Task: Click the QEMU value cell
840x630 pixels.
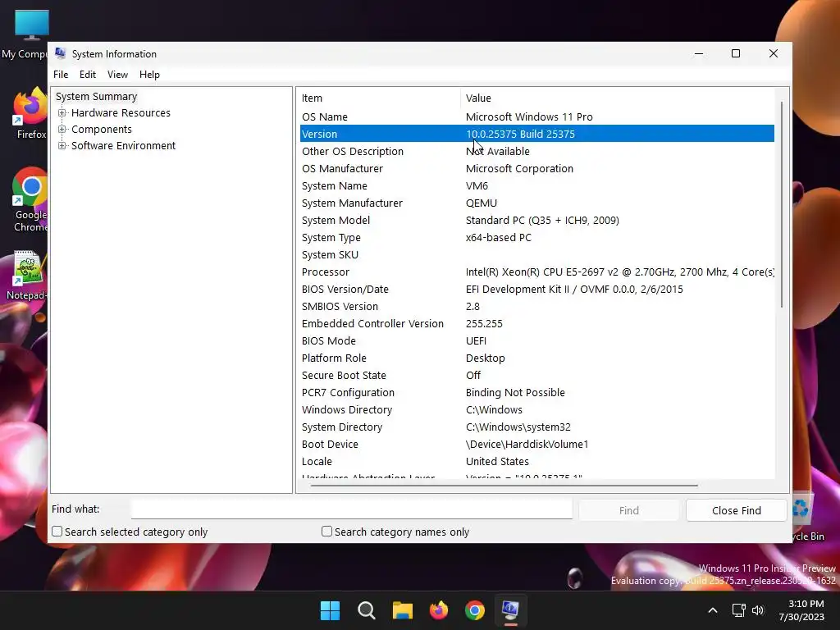Action: coord(481,203)
